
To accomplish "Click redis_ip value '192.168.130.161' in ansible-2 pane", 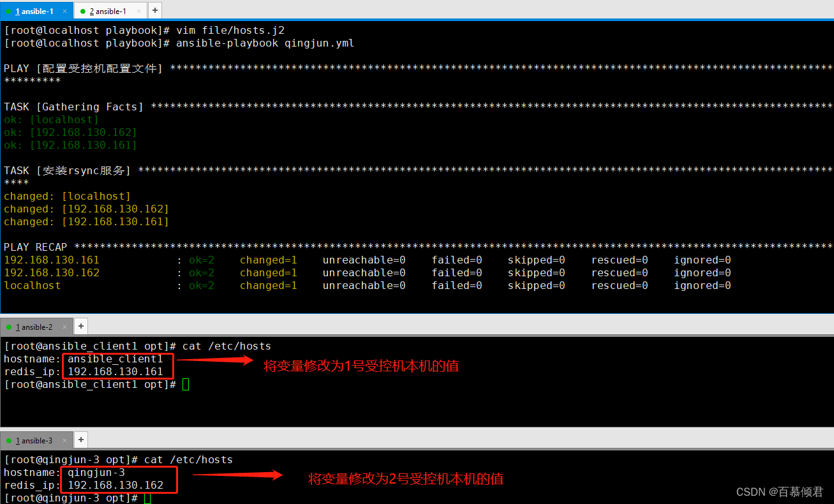I will click(115, 372).
